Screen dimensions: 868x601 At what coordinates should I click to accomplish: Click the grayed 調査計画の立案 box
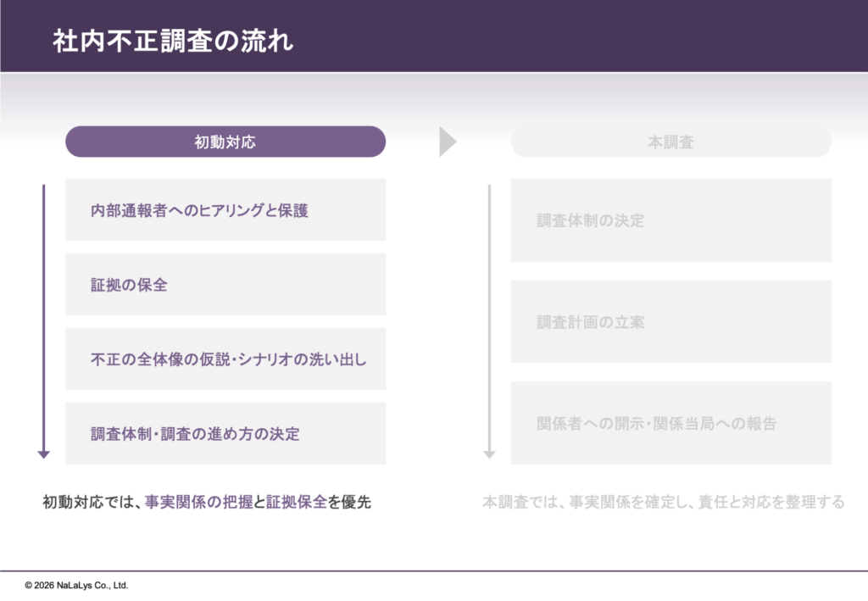(670, 322)
